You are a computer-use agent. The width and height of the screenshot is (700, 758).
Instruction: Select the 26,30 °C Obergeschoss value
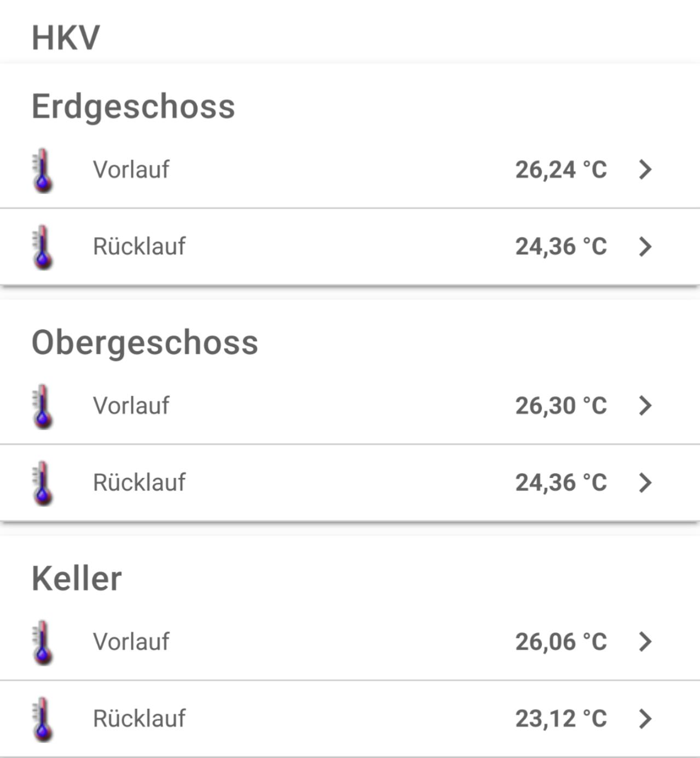[561, 406]
